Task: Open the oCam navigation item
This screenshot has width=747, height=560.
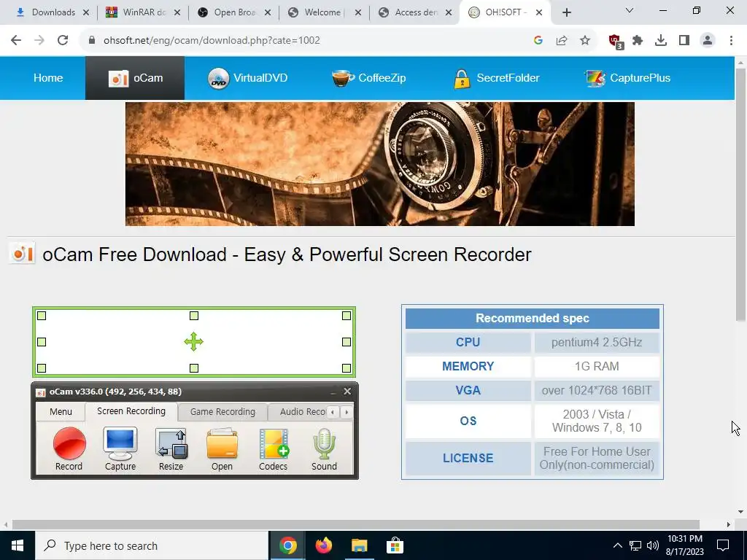Action: 135,78
